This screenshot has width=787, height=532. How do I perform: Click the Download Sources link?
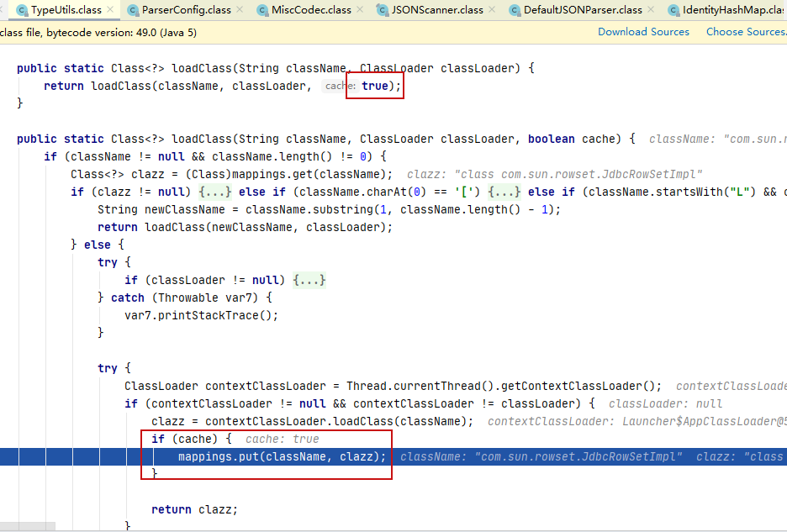click(643, 31)
